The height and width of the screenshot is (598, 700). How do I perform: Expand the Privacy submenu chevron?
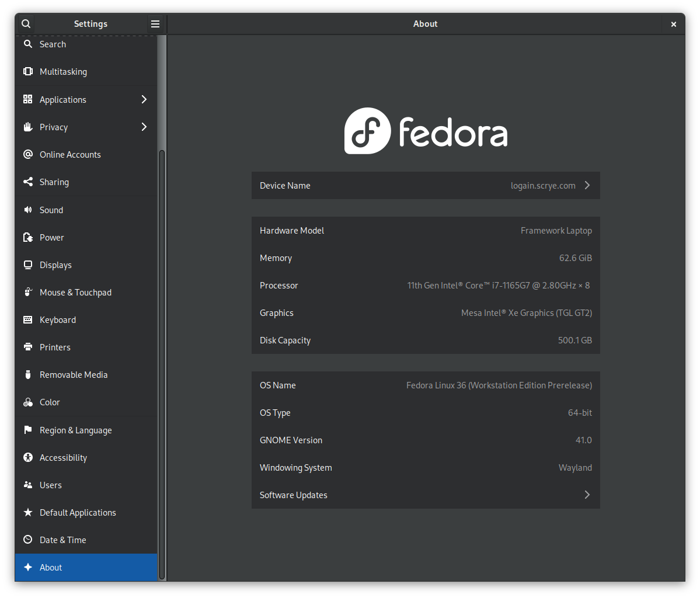144,127
